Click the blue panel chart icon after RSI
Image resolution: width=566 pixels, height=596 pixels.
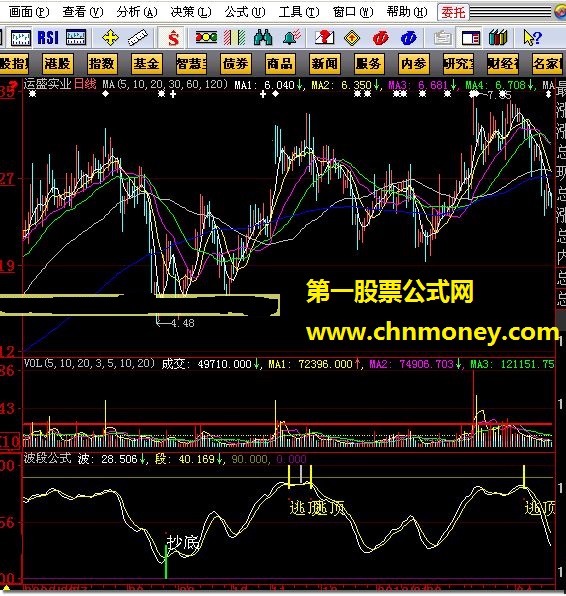pyautogui.click(x=76, y=38)
